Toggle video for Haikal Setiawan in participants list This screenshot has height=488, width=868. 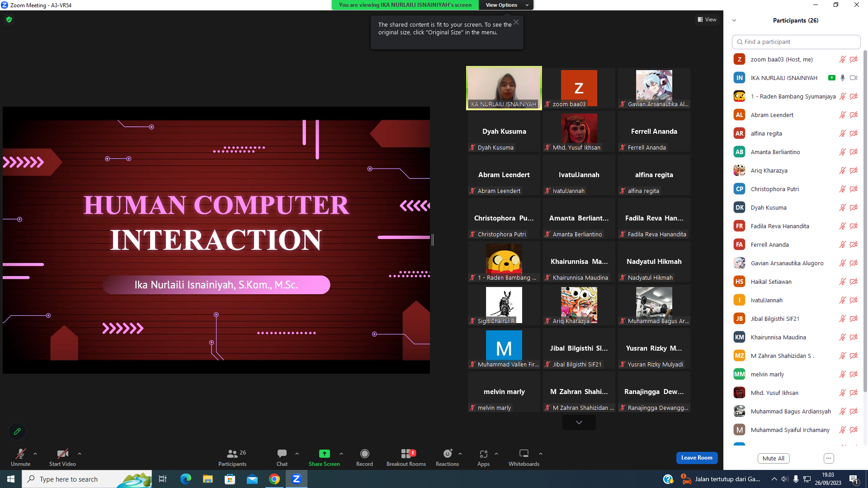coord(854,282)
